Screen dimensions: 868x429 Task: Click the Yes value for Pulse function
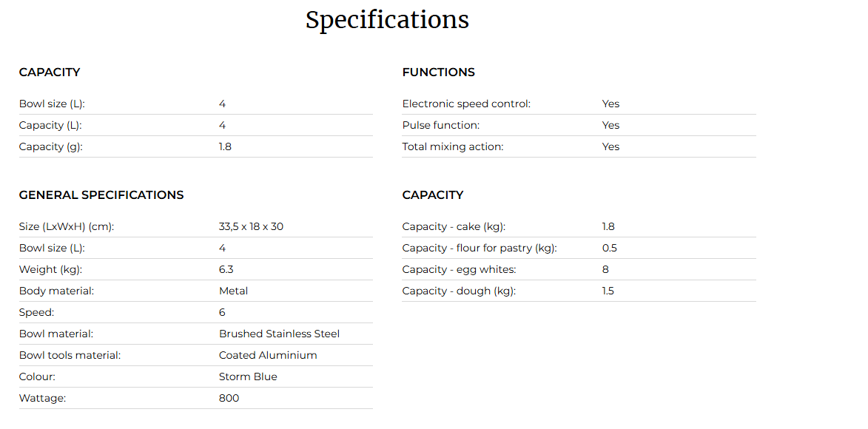(x=611, y=126)
